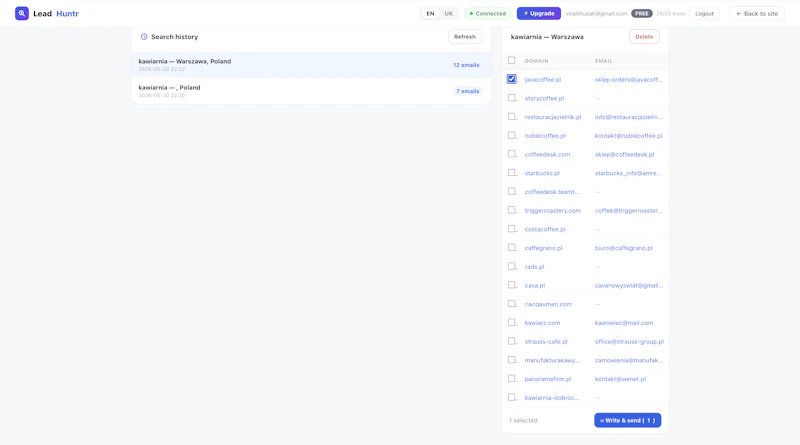The image size is (800, 445).
Task: Open the storycoffee.pl domain link
Action: pyautogui.click(x=544, y=98)
